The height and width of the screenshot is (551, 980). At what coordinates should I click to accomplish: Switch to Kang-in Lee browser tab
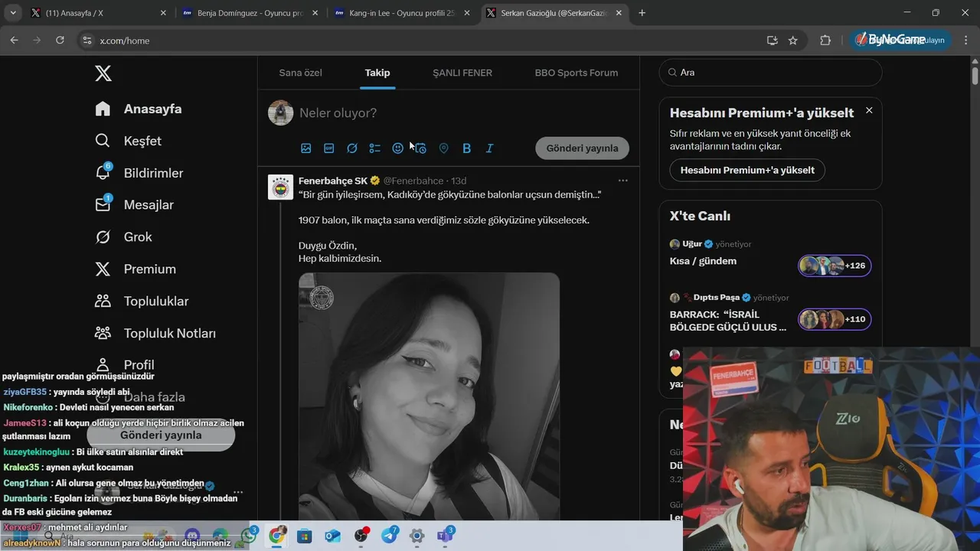click(403, 13)
